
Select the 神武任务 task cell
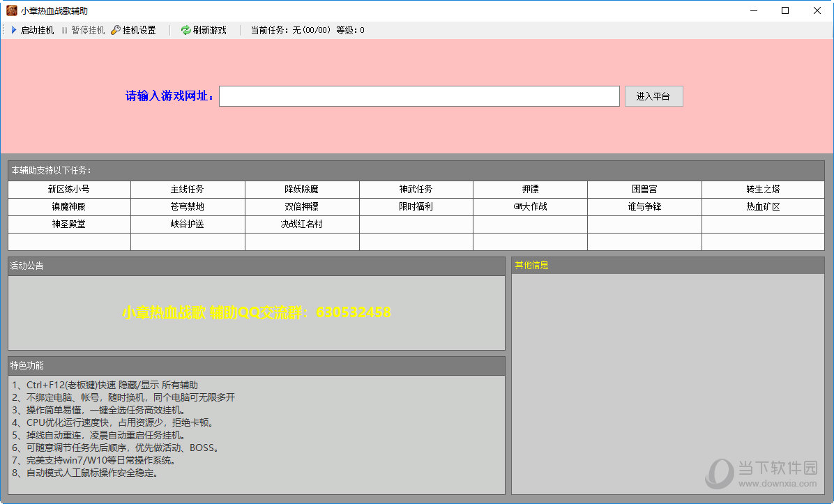(416, 190)
